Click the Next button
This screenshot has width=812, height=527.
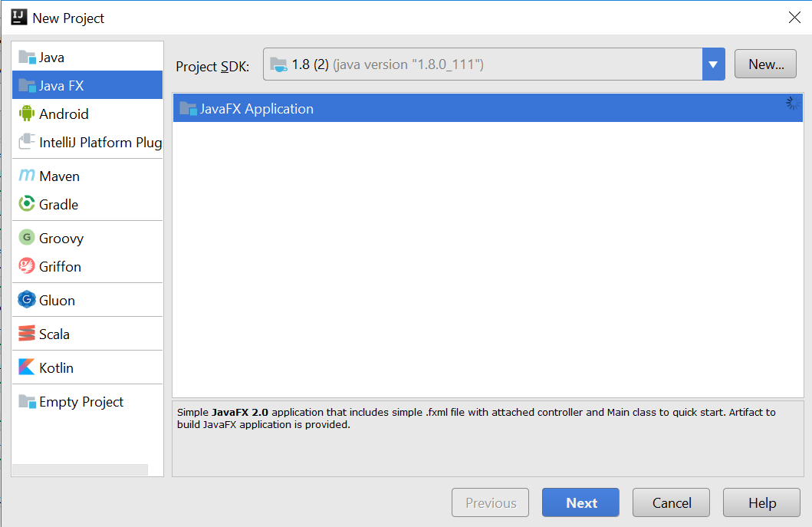tap(580, 502)
